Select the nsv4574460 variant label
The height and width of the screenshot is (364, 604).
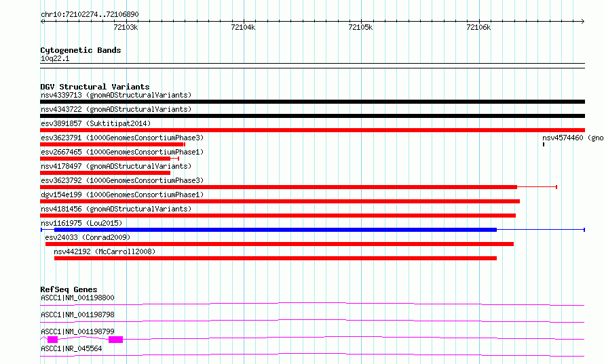point(573,138)
